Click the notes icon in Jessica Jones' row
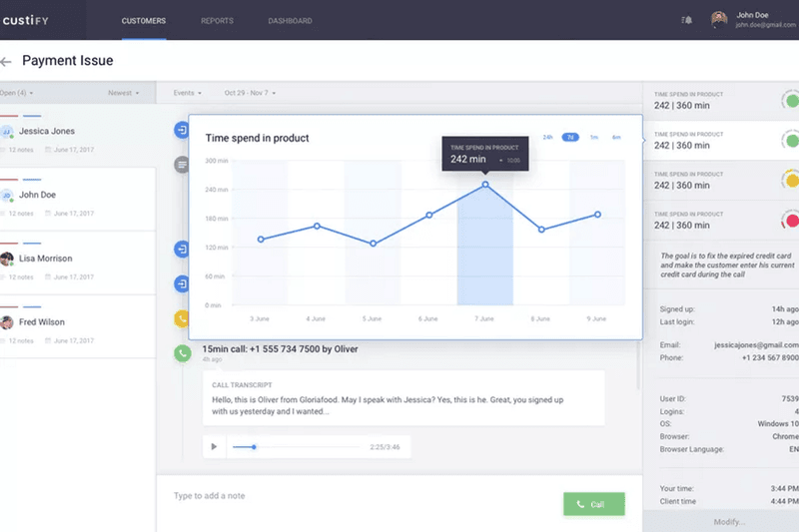Image resolution: width=799 pixels, height=532 pixels. pyautogui.click(x=3, y=150)
